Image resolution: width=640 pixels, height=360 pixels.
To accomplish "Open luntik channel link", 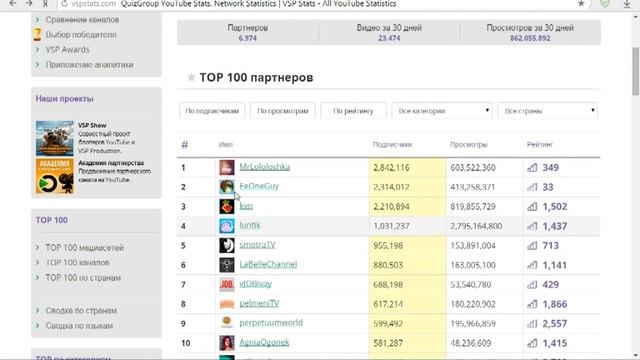I will [x=250, y=225].
